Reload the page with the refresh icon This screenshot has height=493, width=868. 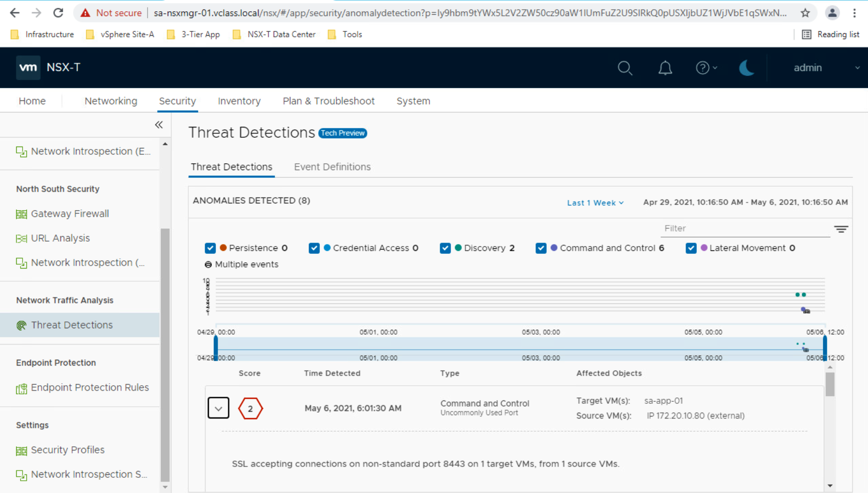pos(58,13)
